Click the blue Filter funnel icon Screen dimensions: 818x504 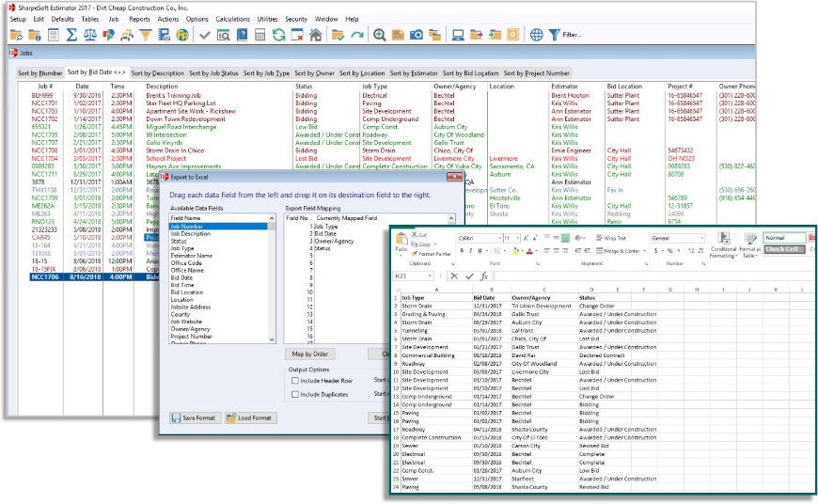pos(554,35)
